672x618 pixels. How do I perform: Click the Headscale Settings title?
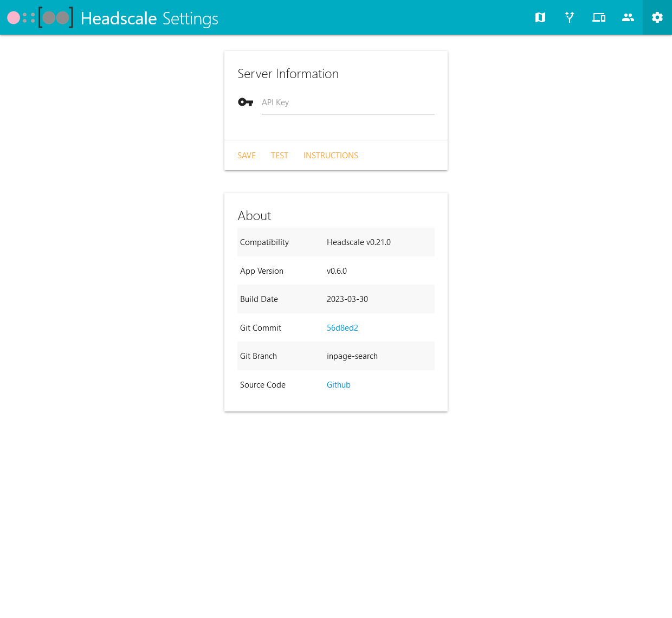coord(150,18)
